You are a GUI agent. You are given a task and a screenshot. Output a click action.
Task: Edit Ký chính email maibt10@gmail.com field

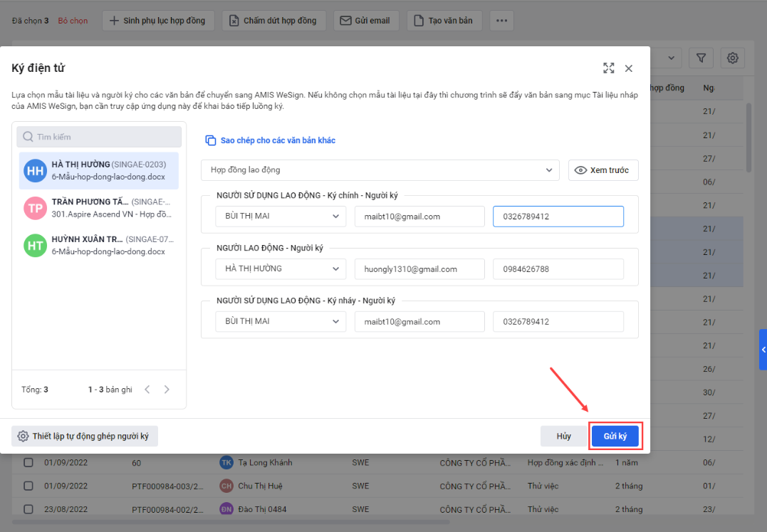tap(419, 216)
